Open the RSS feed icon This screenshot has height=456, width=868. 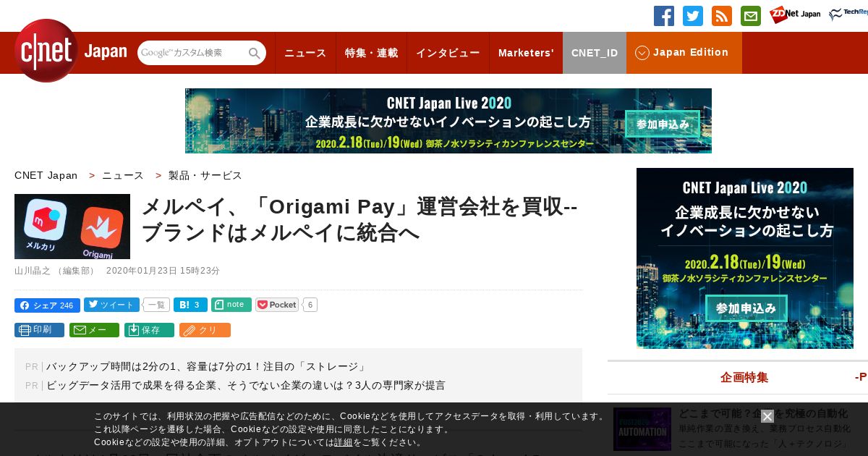pos(722,16)
